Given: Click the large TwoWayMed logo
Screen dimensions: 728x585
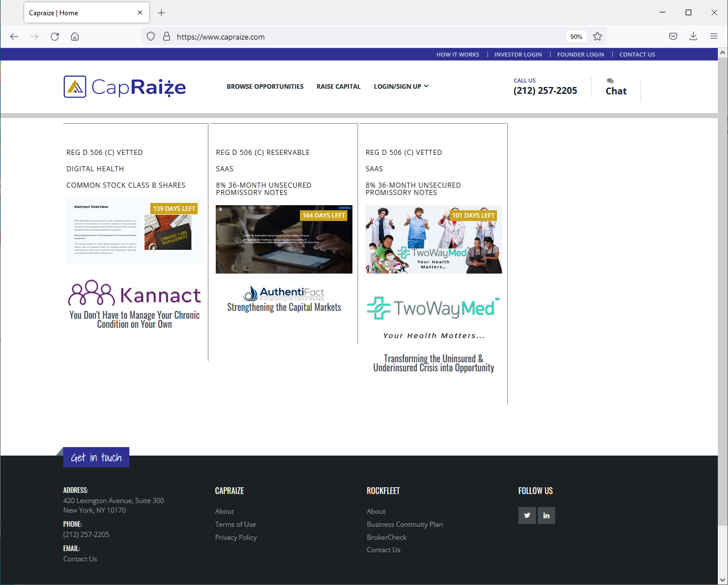Looking at the screenshot, I should (x=434, y=309).
